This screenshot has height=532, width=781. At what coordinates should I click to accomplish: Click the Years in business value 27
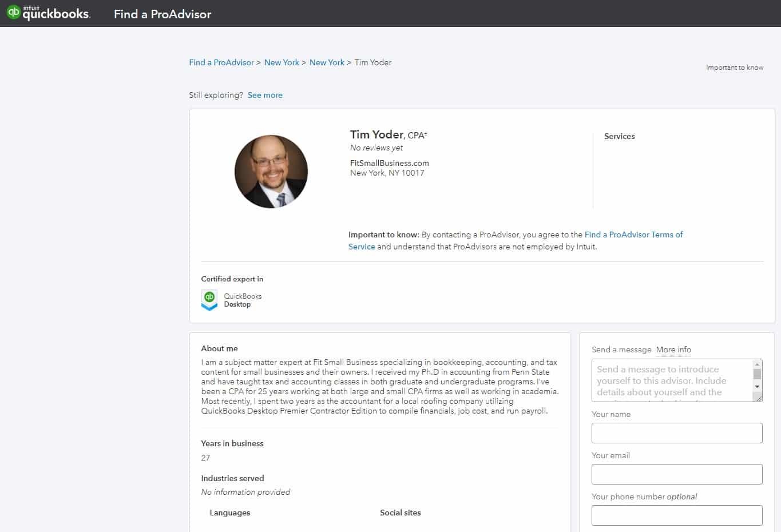tap(205, 458)
